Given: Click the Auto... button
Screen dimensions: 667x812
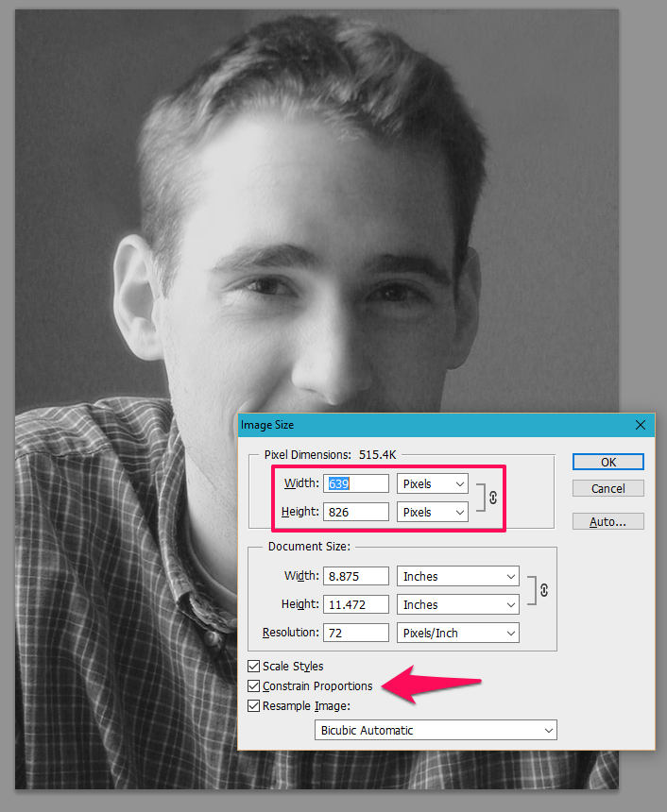Looking at the screenshot, I should [608, 521].
